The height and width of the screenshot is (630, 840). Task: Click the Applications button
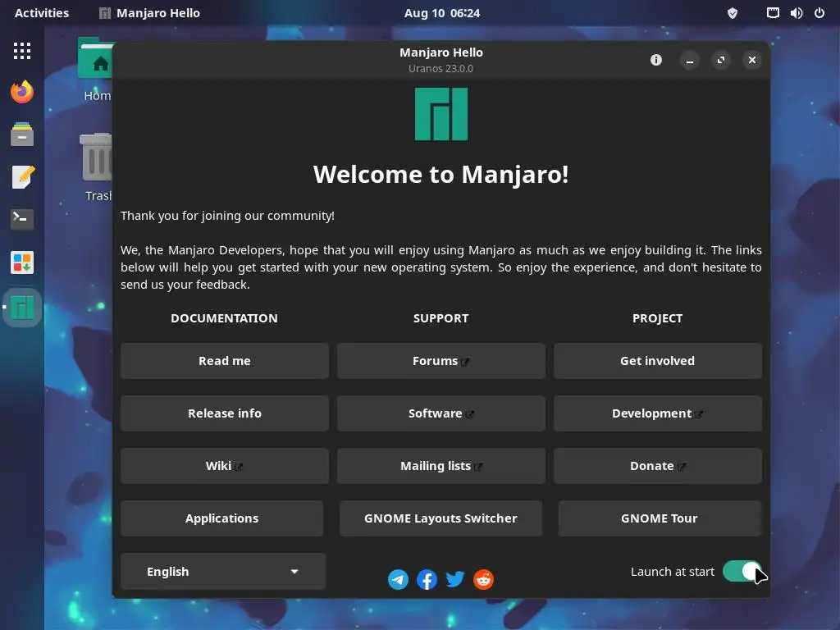coord(221,518)
